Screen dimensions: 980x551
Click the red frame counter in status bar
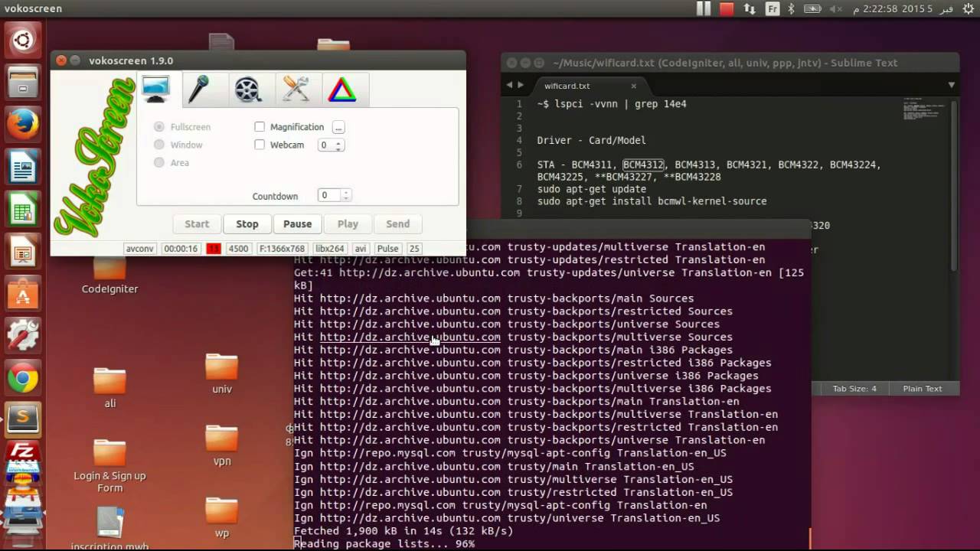click(x=214, y=249)
